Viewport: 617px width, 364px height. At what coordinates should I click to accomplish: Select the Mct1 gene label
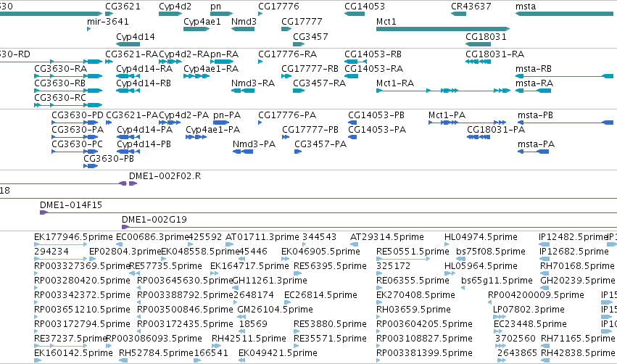pyautogui.click(x=386, y=21)
